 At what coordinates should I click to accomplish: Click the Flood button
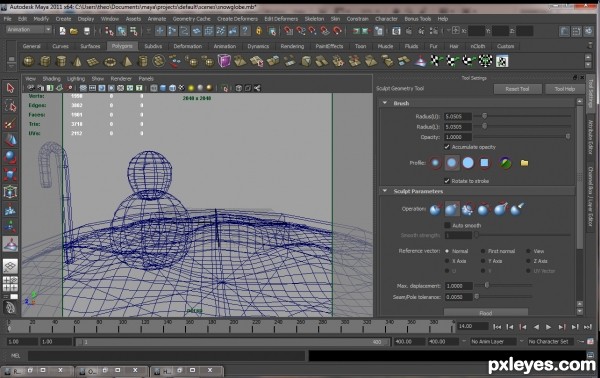(486, 313)
